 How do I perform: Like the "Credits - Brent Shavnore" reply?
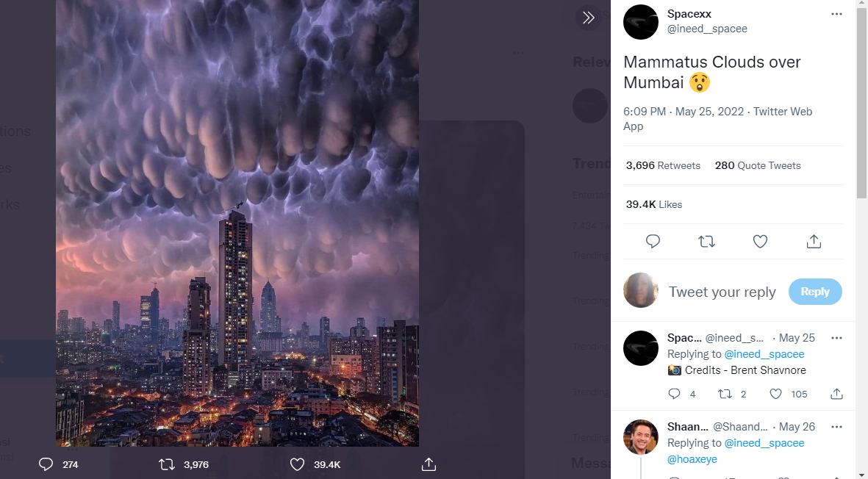(x=775, y=395)
